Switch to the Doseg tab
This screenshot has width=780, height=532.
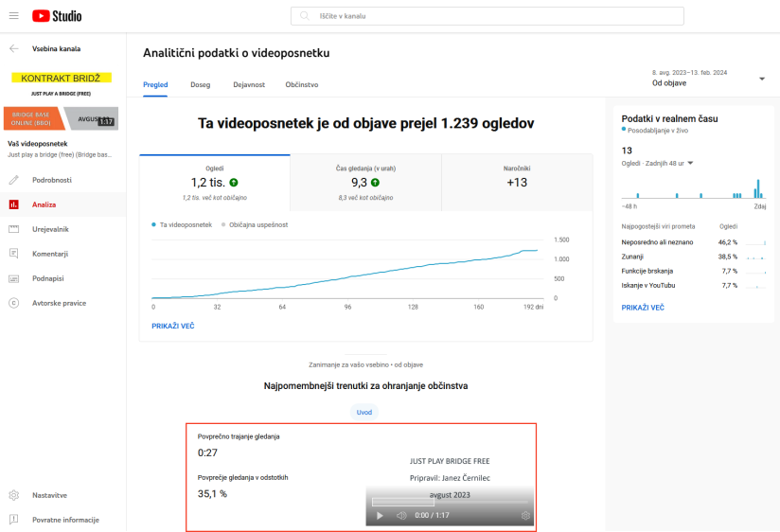pos(200,85)
